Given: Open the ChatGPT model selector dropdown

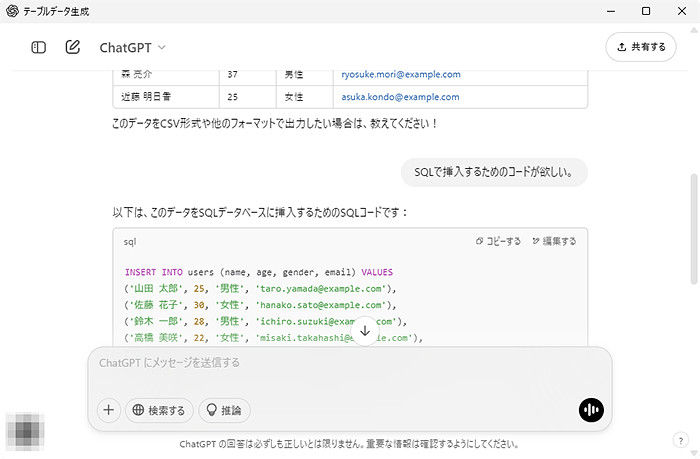Looking at the screenshot, I should tap(133, 47).
